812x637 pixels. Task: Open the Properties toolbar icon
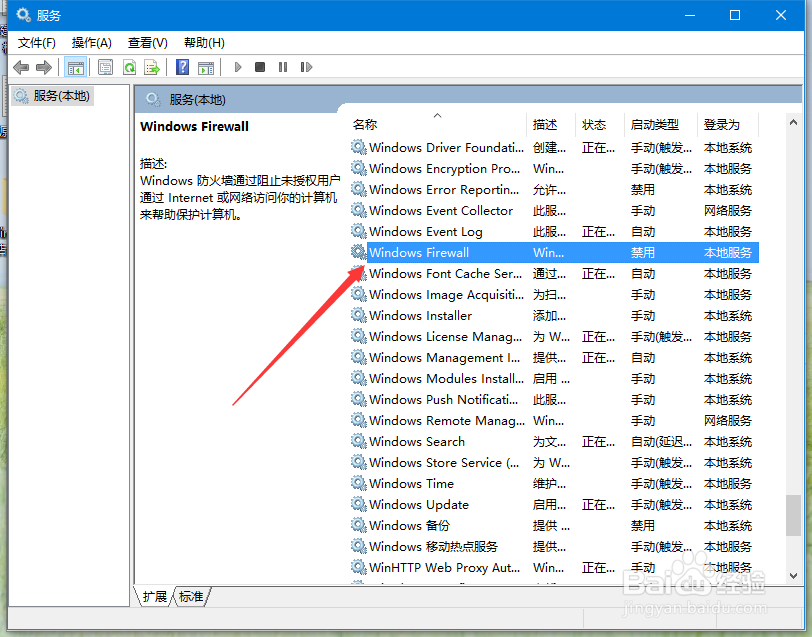point(106,67)
